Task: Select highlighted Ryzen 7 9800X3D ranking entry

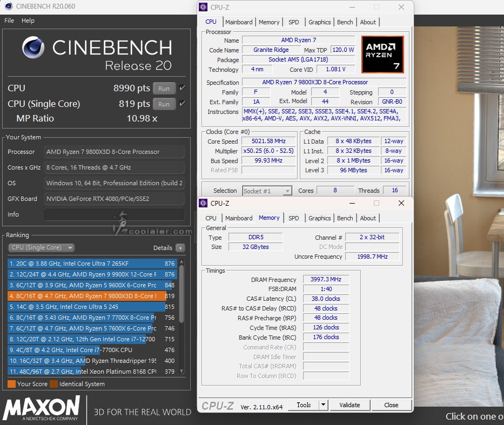Action: 92,296
